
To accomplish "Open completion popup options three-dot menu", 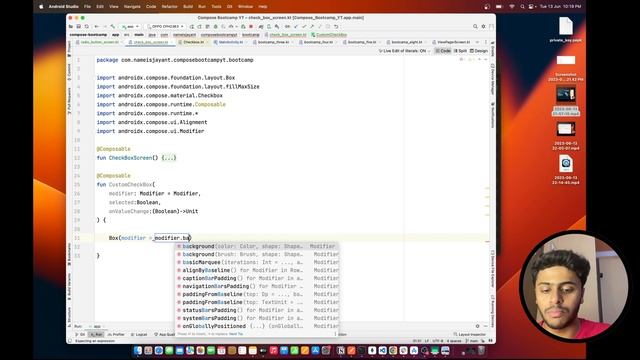I will [335, 334].
